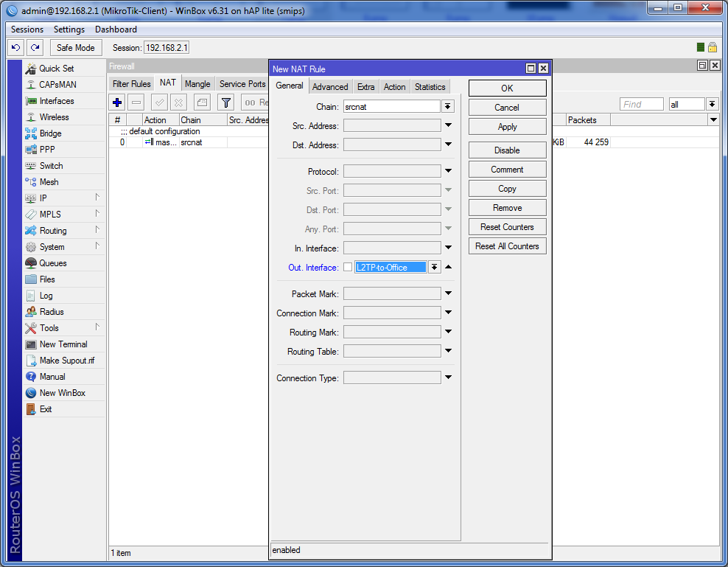Click the filter funnel icon in toolbar
The height and width of the screenshot is (567, 728).
pyautogui.click(x=226, y=102)
